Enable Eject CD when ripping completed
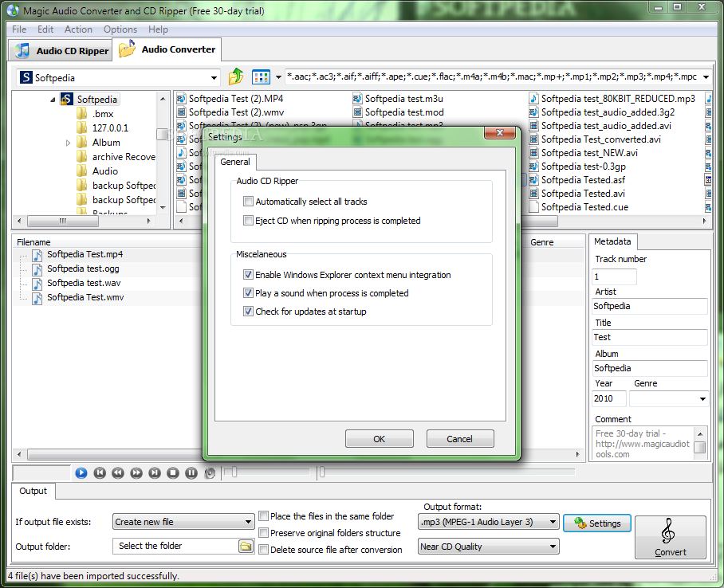724x588 pixels. pos(249,221)
